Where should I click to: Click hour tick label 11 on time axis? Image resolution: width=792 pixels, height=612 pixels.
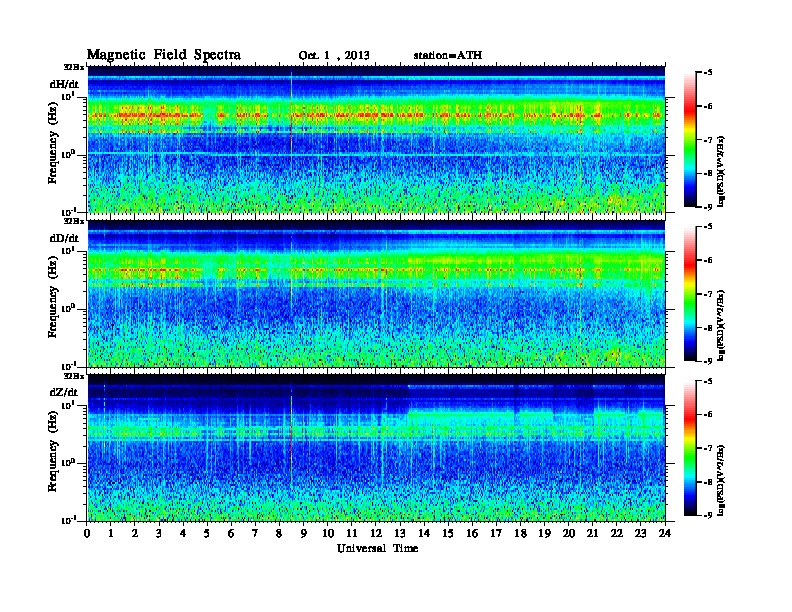[x=352, y=533]
